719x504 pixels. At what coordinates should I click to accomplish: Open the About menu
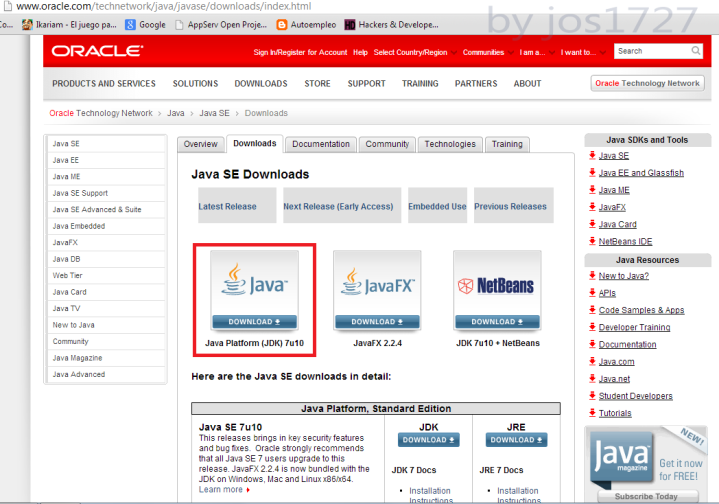pos(527,83)
